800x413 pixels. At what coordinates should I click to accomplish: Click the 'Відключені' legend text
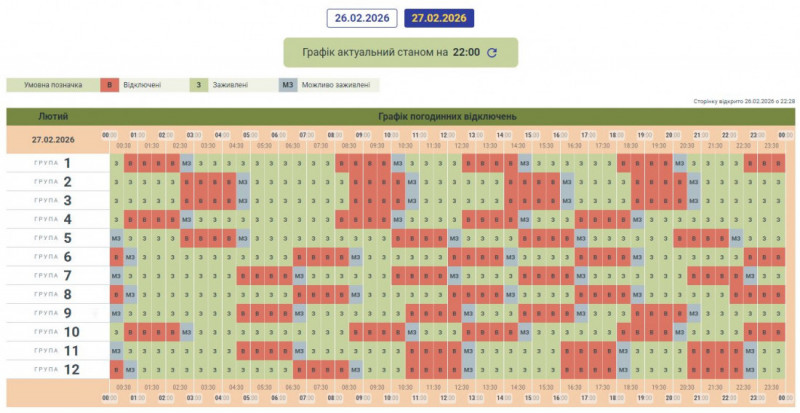point(142,85)
